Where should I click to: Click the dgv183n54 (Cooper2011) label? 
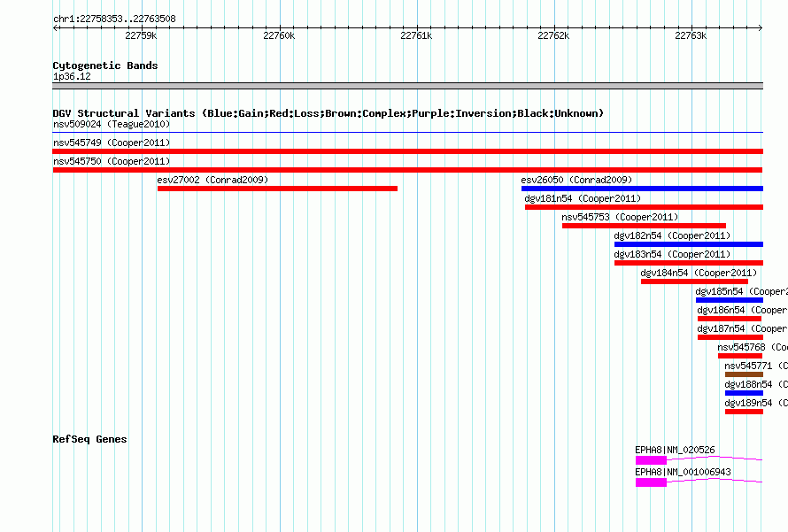(672, 255)
